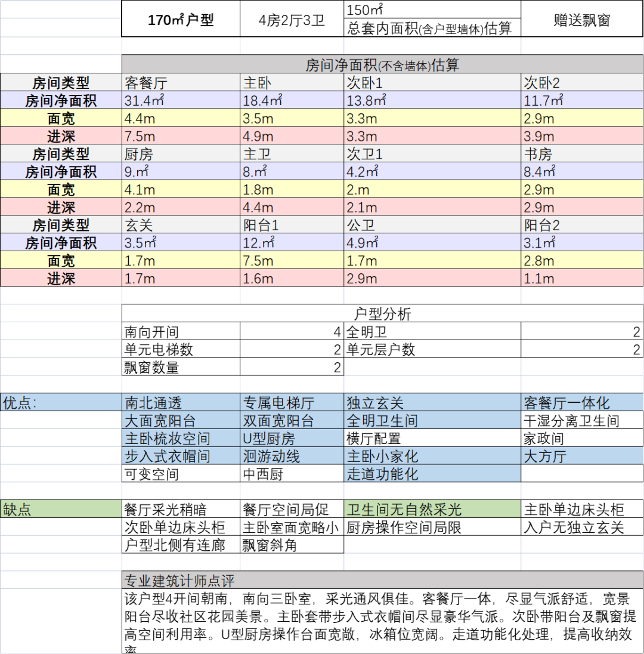The height and width of the screenshot is (654, 644).
Task: Click the '2.2m' depth cell
Action: 181,207
